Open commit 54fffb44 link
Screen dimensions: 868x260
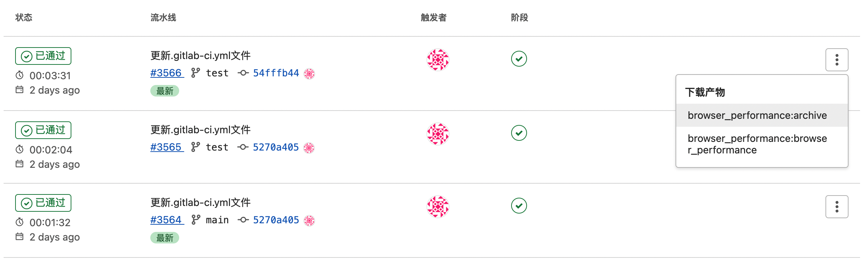(276, 73)
